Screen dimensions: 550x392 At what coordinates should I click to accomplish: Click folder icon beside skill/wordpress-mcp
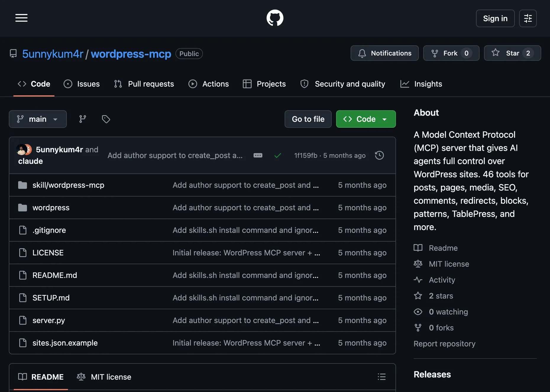tap(22, 185)
